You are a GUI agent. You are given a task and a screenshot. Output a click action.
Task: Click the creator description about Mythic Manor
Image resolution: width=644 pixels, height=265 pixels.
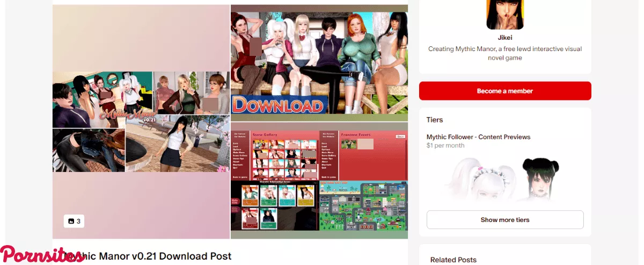pos(504,53)
